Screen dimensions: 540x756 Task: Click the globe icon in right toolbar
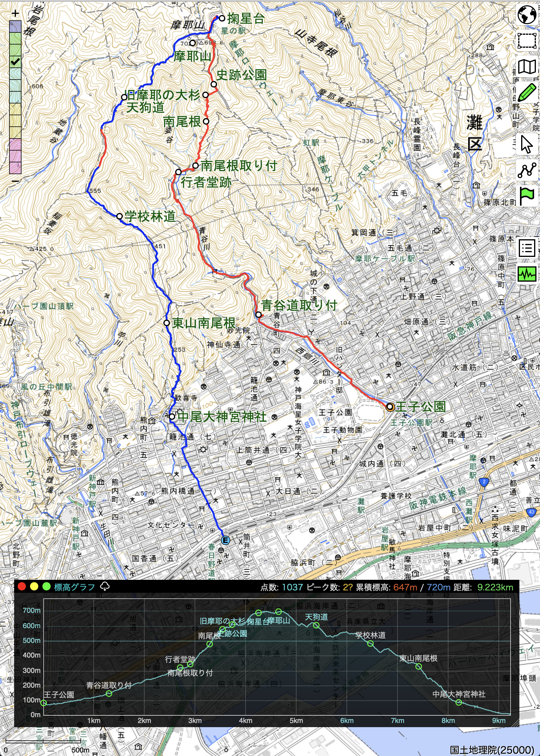tap(527, 15)
